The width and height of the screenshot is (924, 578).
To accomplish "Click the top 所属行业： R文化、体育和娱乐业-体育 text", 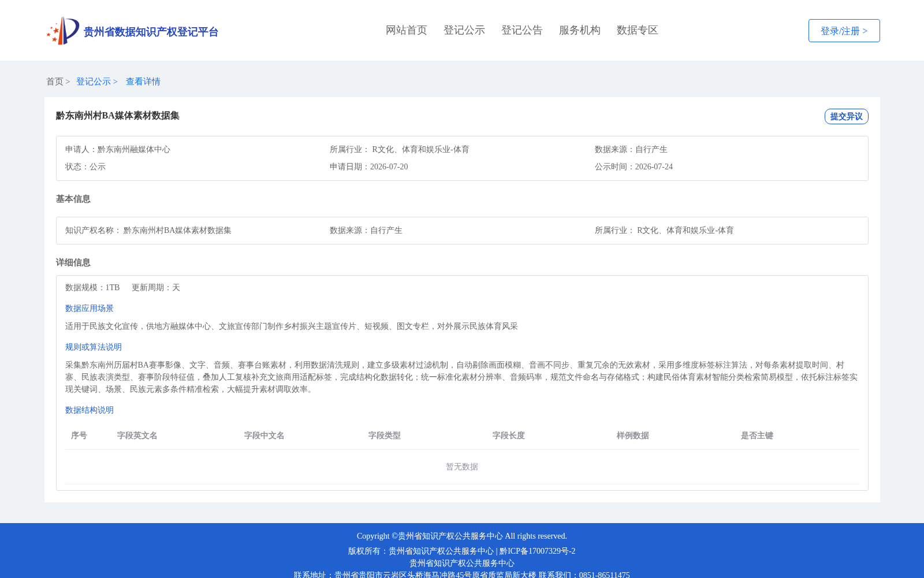I will coord(400,149).
